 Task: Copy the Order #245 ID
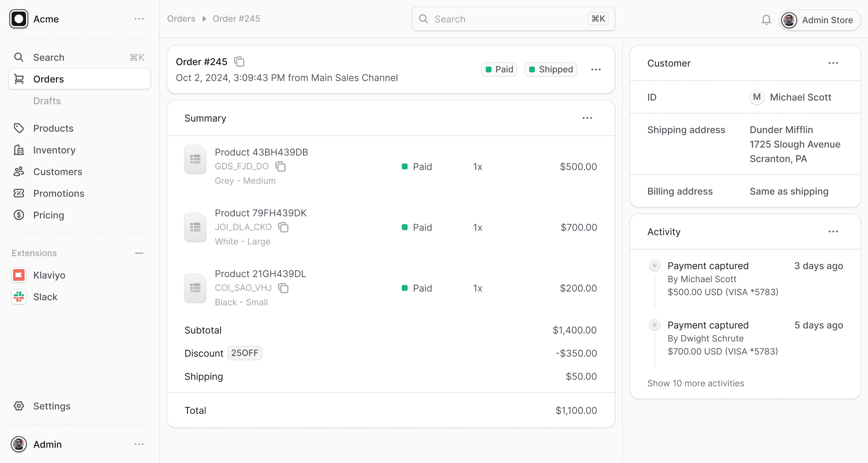click(x=239, y=62)
